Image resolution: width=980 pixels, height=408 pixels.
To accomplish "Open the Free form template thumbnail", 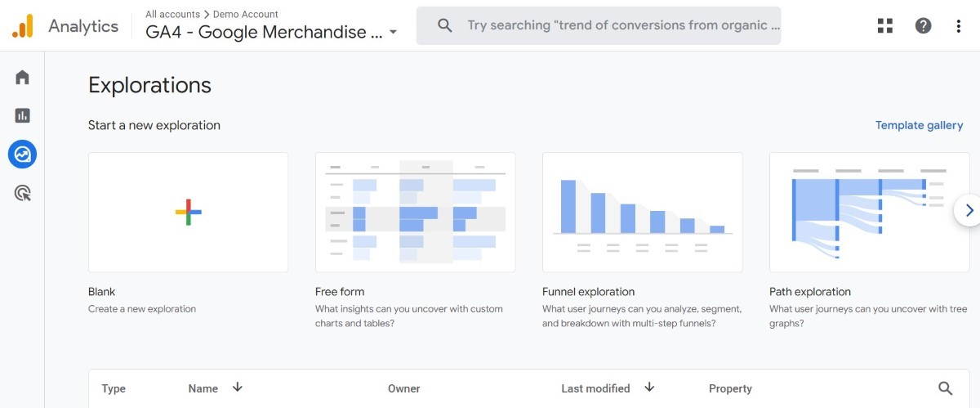I will click(x=415, y=212).
